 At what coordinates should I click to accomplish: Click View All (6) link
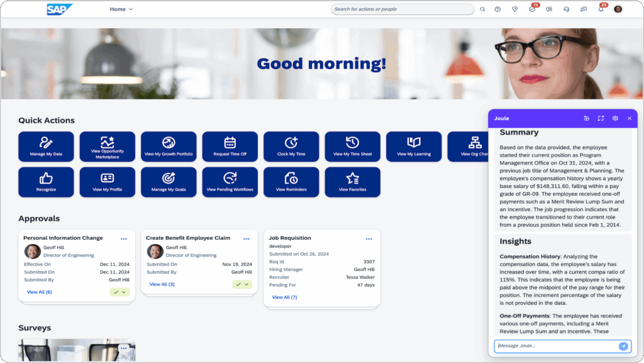39,292
